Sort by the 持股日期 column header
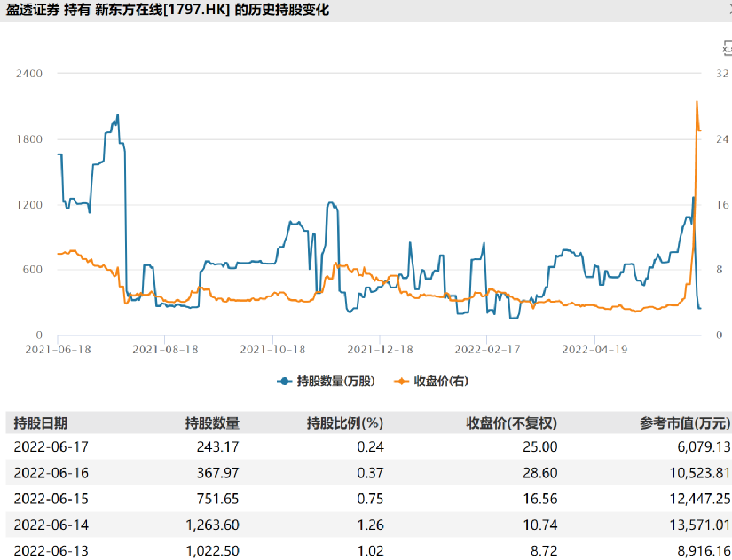732x560 pixels. (x=40, y=423)
